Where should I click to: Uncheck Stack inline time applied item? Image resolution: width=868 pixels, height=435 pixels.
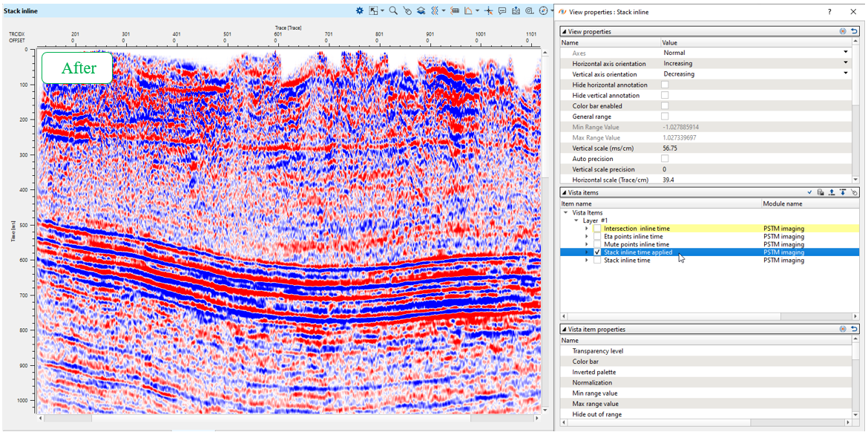(x=597, y=252)
